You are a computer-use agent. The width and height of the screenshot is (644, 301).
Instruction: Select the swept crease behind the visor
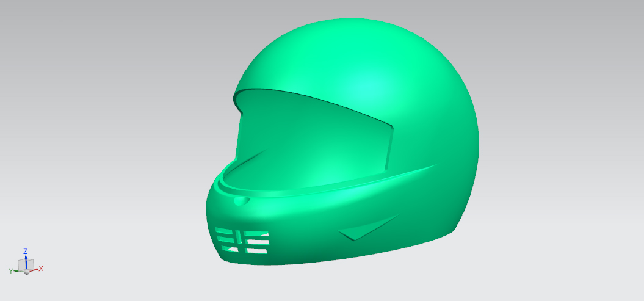(x=415, y=172)
